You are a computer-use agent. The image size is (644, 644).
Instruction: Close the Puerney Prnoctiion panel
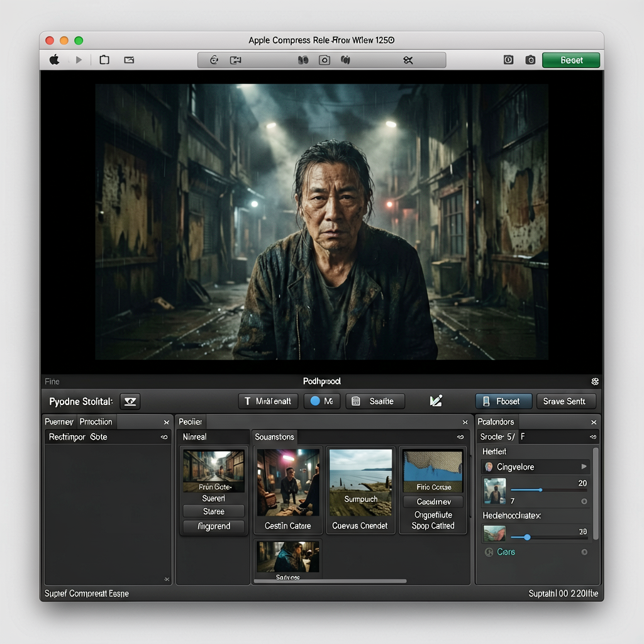[166, 422]
